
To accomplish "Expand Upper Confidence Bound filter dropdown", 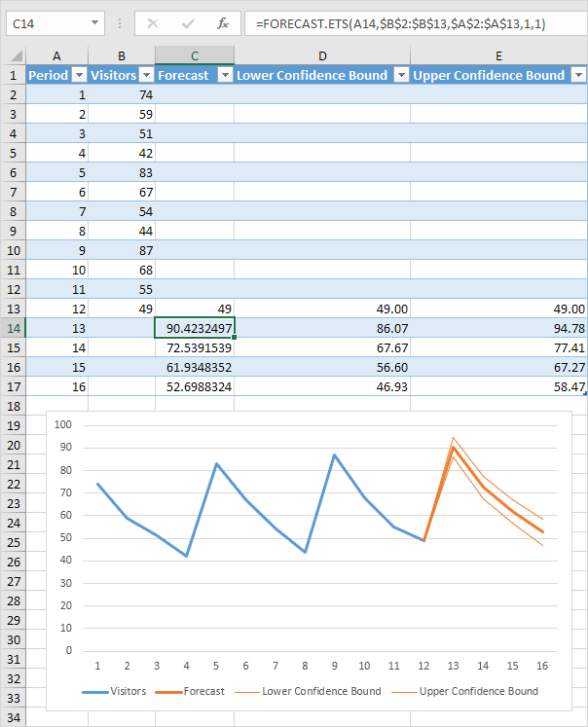I will [577, 75].
